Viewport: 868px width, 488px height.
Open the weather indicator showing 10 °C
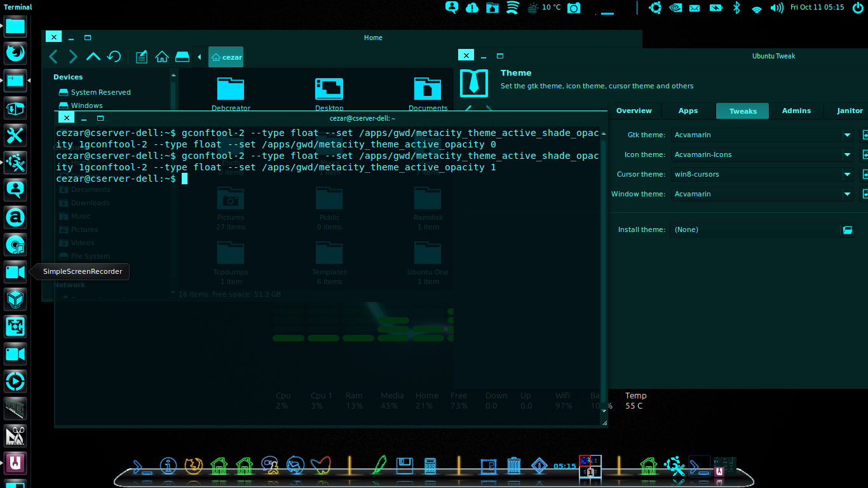point(543,8)
